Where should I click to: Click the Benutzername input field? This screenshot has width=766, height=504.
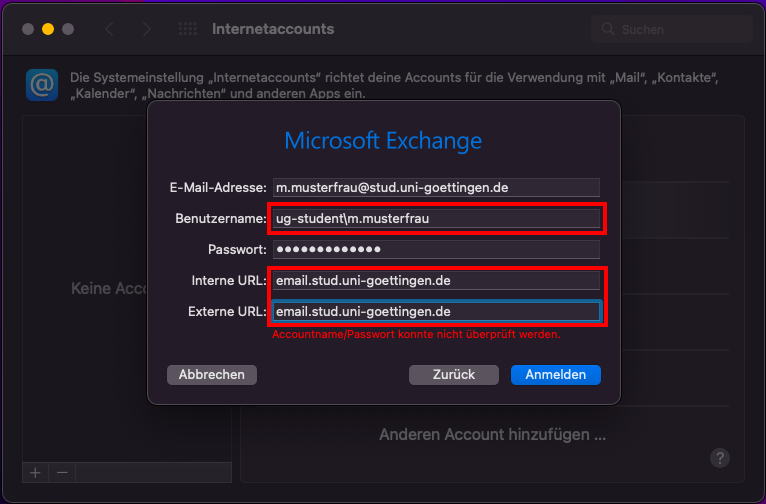coord(436,218)
